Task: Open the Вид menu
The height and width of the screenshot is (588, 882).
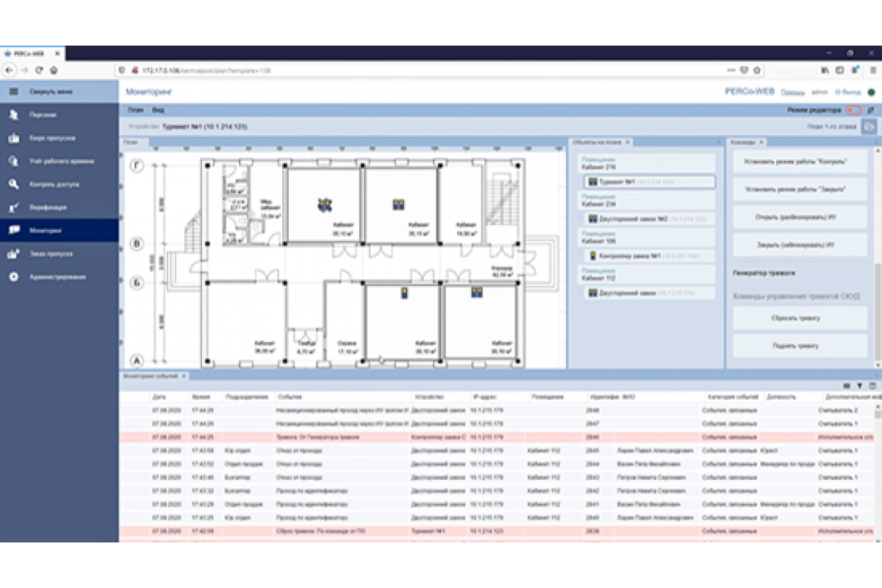Action: [x=158, y=110]
